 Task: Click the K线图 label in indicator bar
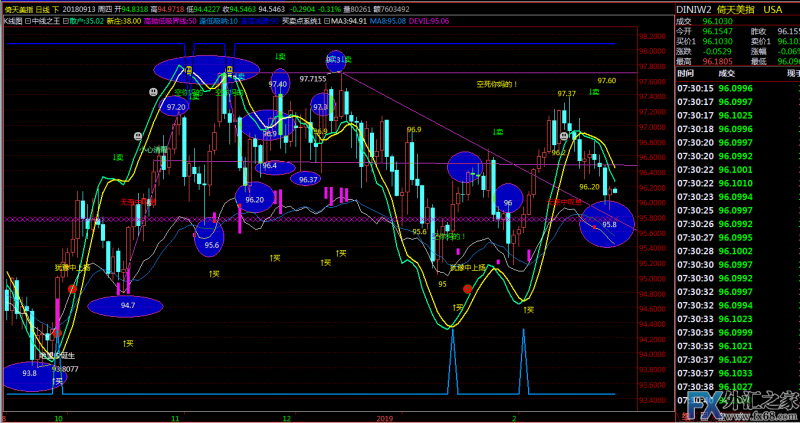(13, 21)
